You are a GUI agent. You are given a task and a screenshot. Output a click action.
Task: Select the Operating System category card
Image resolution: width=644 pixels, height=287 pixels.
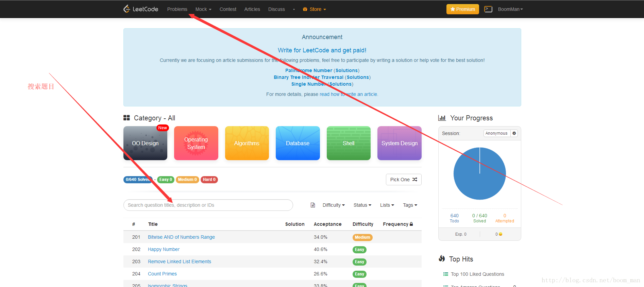click(x=196, y=143)
